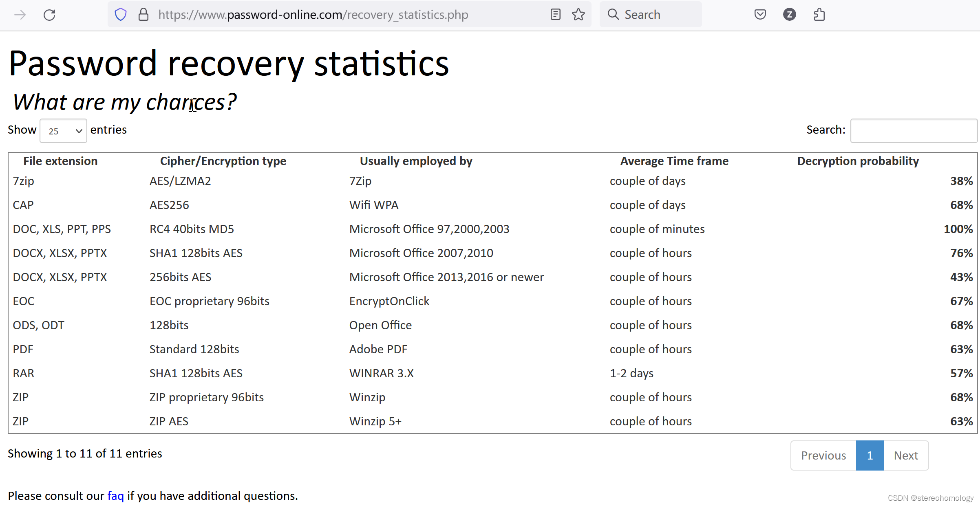Click the browser forward arrow
This screenshot has height=506, width=980.
(20, 15)
